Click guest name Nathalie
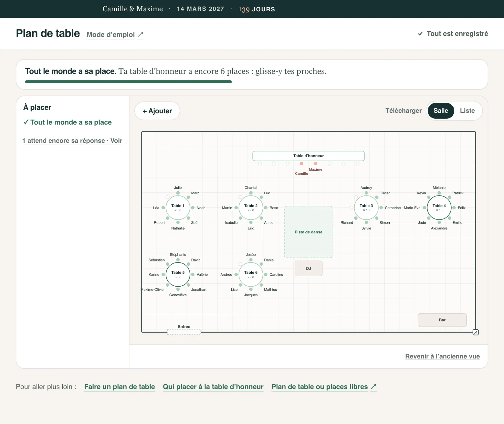The height and width of the screenshot is (424, 504). [178, 228]
